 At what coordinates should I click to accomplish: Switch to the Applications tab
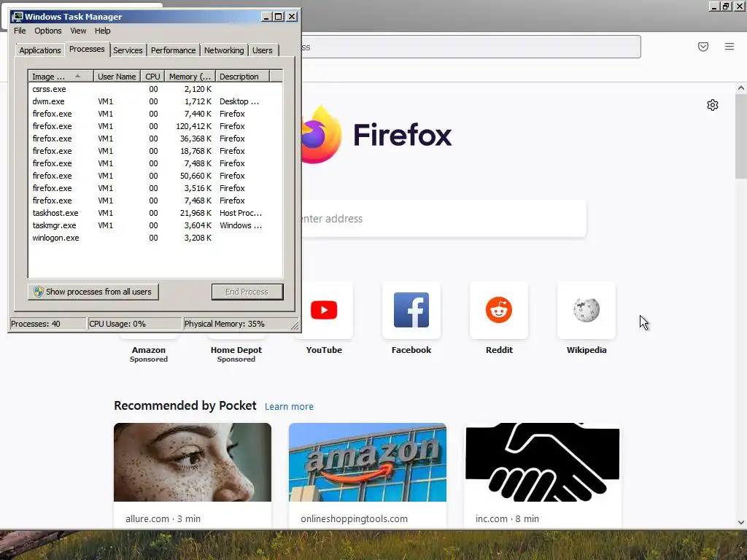pos(40,50)
